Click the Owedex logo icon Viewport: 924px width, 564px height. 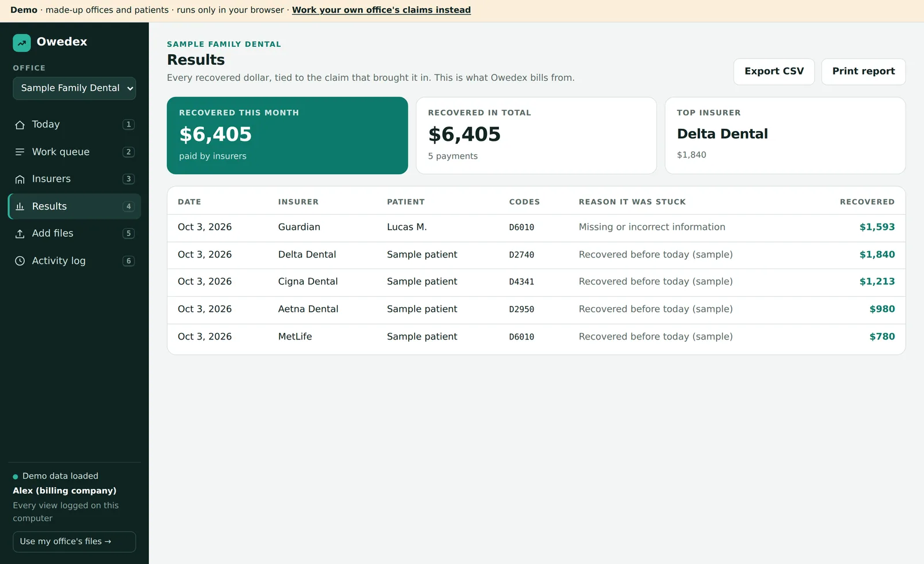[x=22, y=43]
